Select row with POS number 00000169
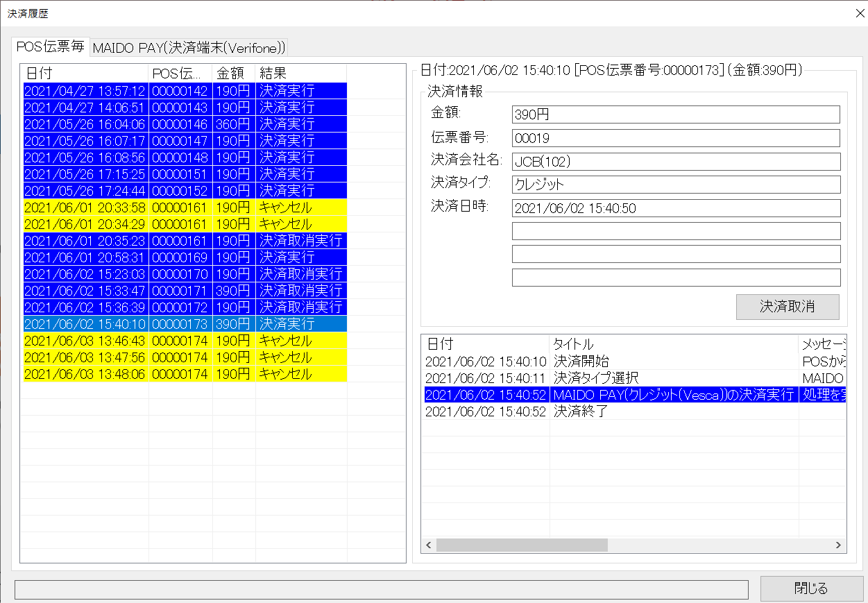The height and width of the screenshot is (603, 868). (x=185, y=257)
